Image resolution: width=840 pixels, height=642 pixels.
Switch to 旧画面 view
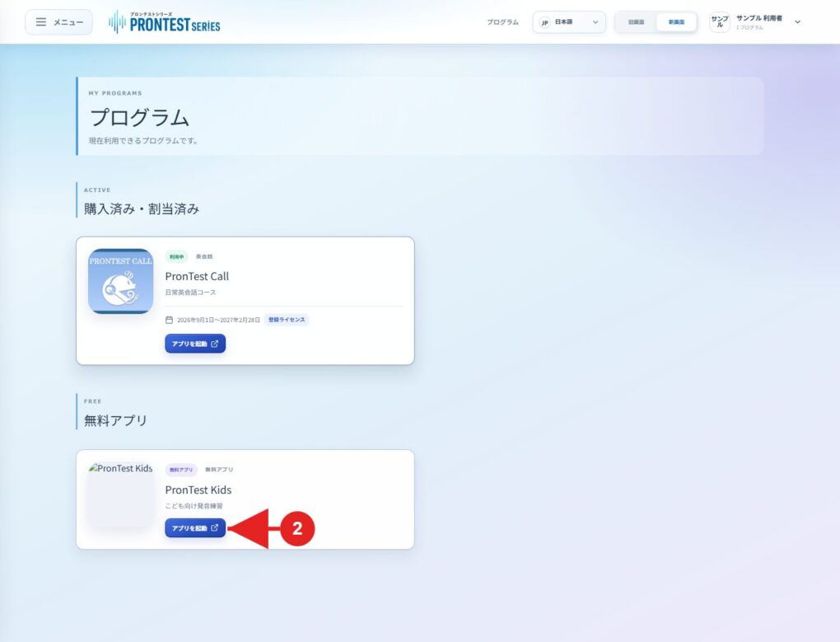coord(636,22)
